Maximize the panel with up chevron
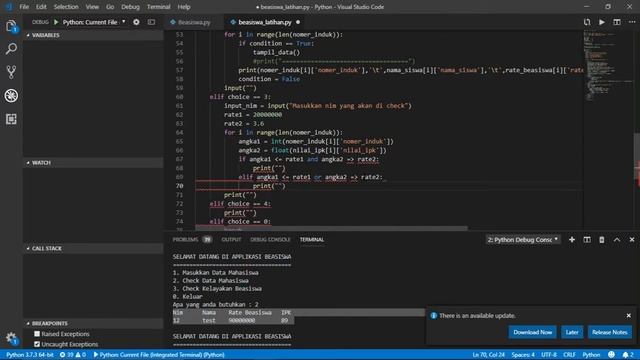 tap(617, 240)
